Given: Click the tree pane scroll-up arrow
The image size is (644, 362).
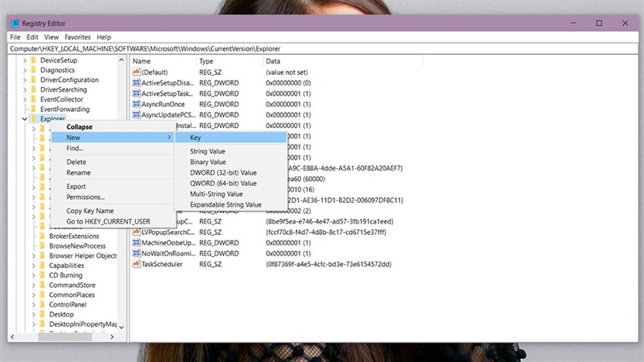Looking at the screenshot, I should pos(122,60).
